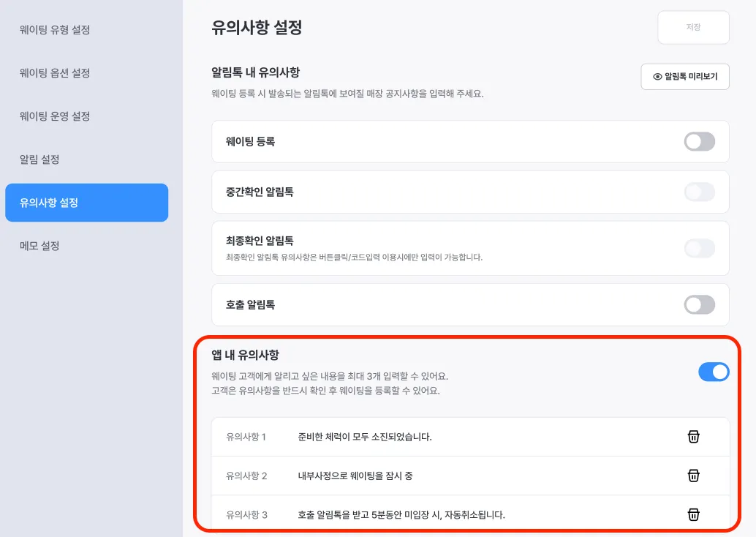The image size is (756, 537).
Task: Toggle the 웨이팅 등록 switch
Action: click(699, 142)
